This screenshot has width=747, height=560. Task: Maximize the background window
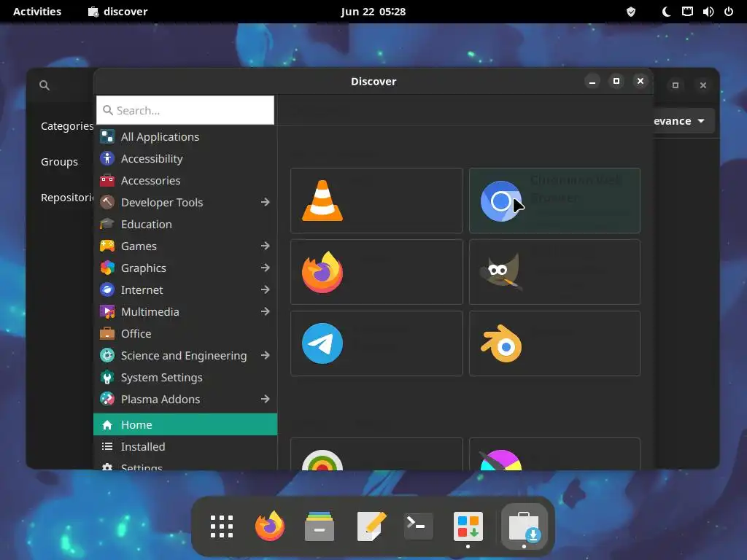[675, 85]
